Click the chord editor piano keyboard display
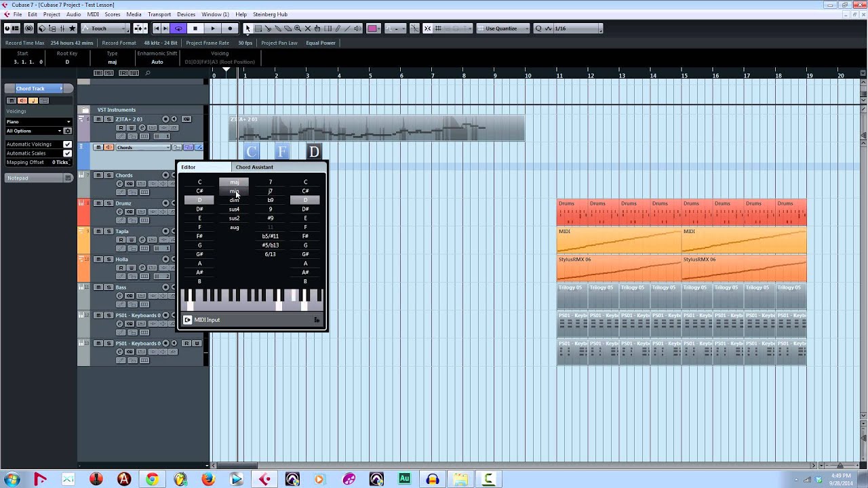The image size is (868, 488). (x=252, y=300)
